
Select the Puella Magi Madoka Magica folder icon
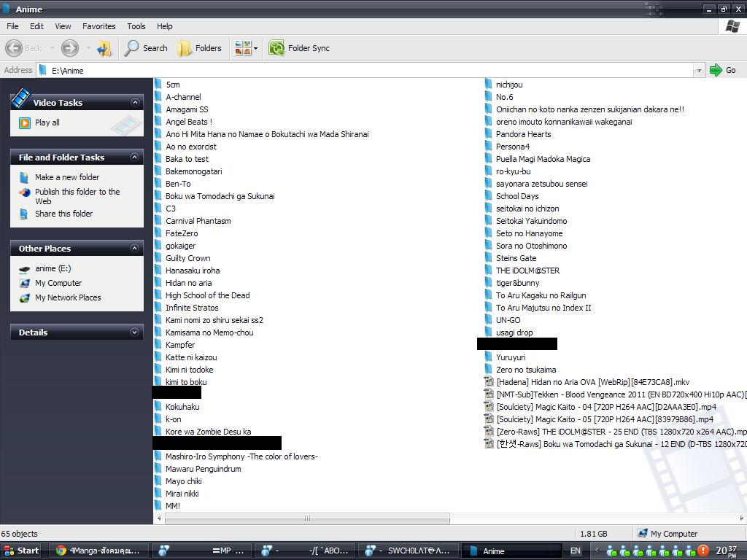[x=488, y=158]
